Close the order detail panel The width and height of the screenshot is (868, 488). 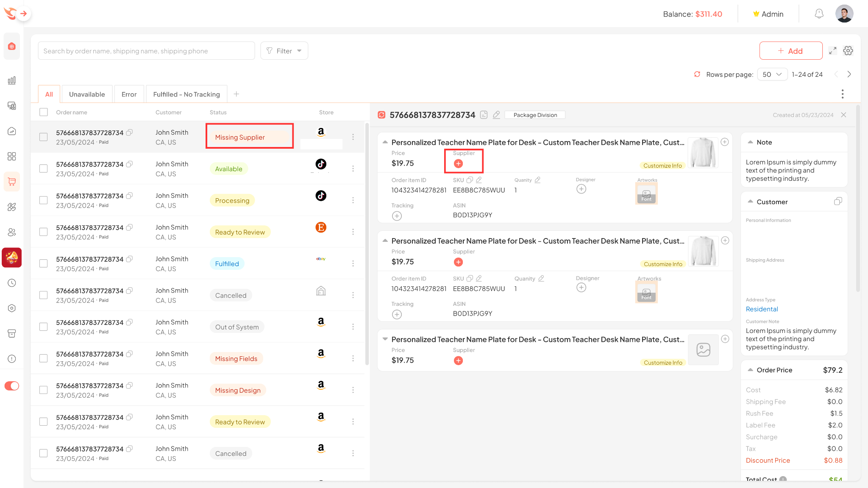843,115
